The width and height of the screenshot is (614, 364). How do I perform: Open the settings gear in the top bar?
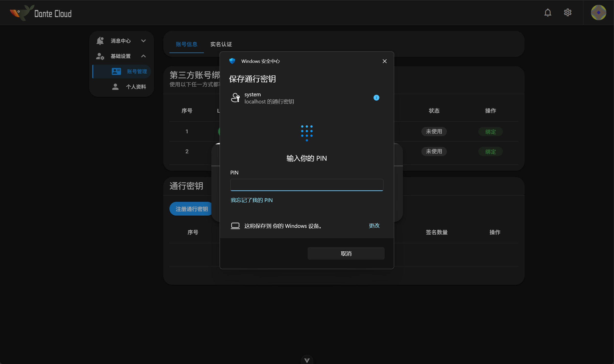pyautogui.click(x=567, y=12)
